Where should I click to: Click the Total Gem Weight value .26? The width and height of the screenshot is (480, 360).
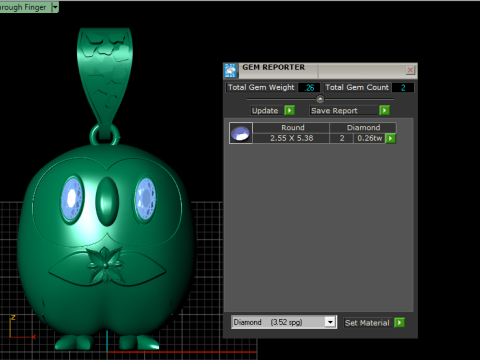(x=309, y=87)
